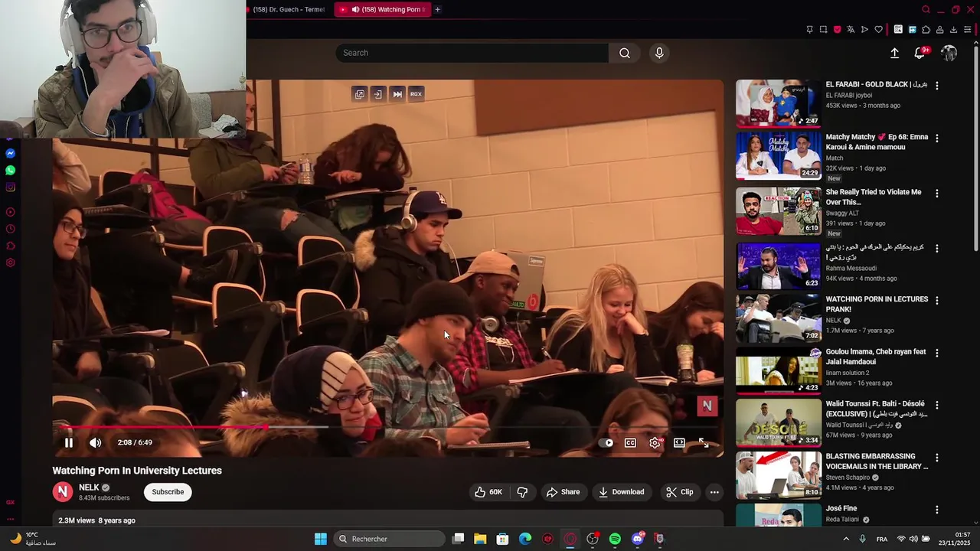Open File Explorer from the taskbar
The image size is (980, 551).
coord(480,539)
